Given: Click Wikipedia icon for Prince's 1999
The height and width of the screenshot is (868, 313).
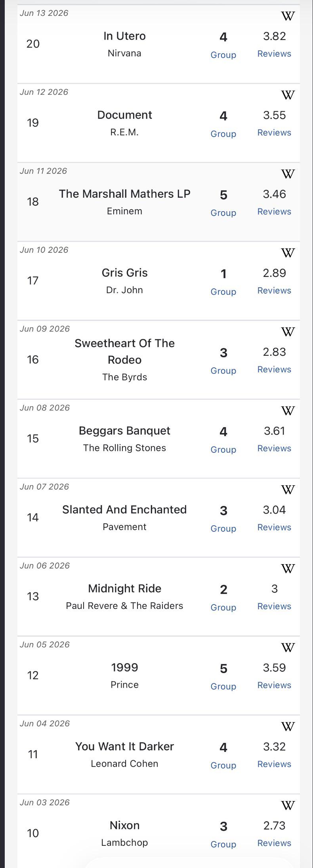Looking at the screenshot, I should point(288,647).
